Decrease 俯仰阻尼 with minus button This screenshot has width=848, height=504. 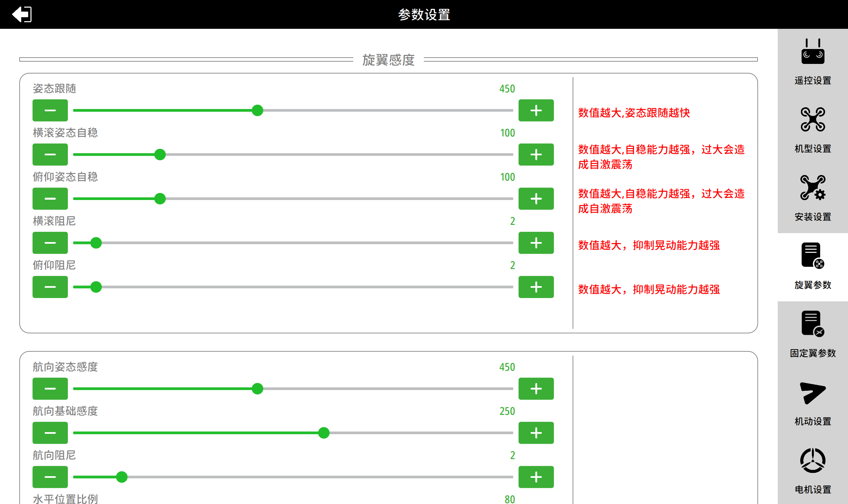[x=50, y=287]
